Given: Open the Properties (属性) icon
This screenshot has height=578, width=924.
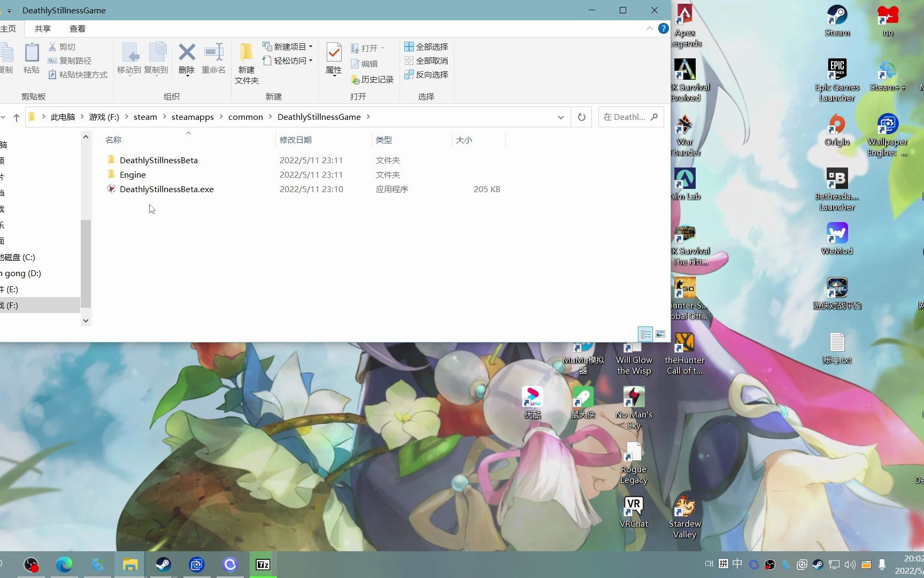Looking at the screenshot, I should (x=334, y=59).
